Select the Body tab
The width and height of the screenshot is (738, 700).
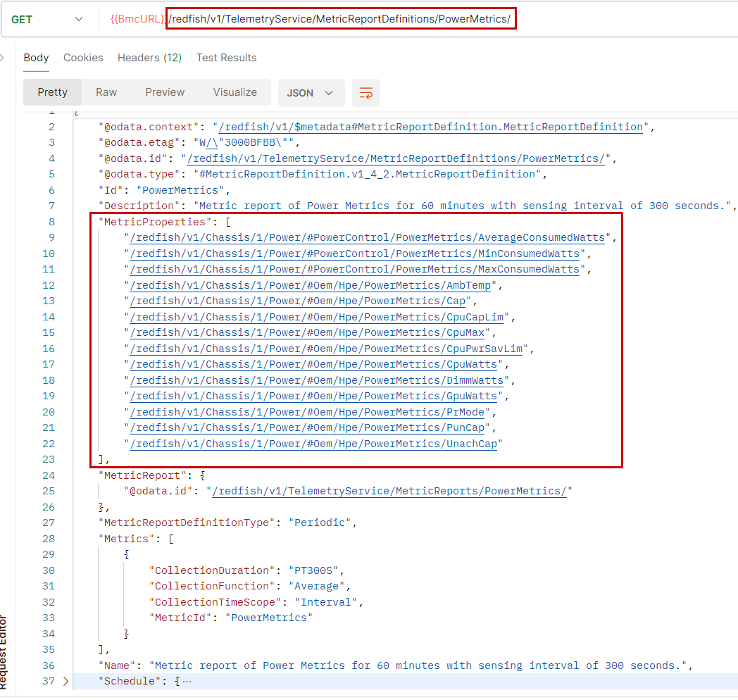click(36, 58)
